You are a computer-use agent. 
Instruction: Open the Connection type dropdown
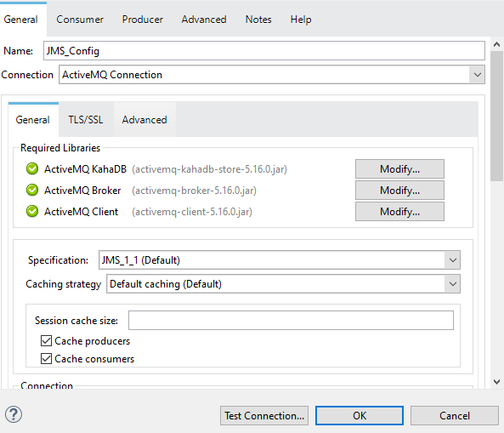(x=272, y=75)
